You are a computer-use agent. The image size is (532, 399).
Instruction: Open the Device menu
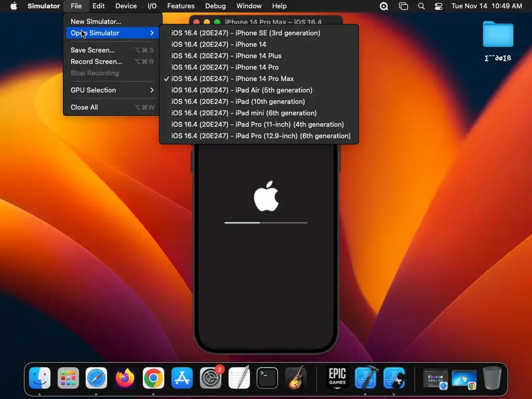pyautogui.click(x=126, y=6)
